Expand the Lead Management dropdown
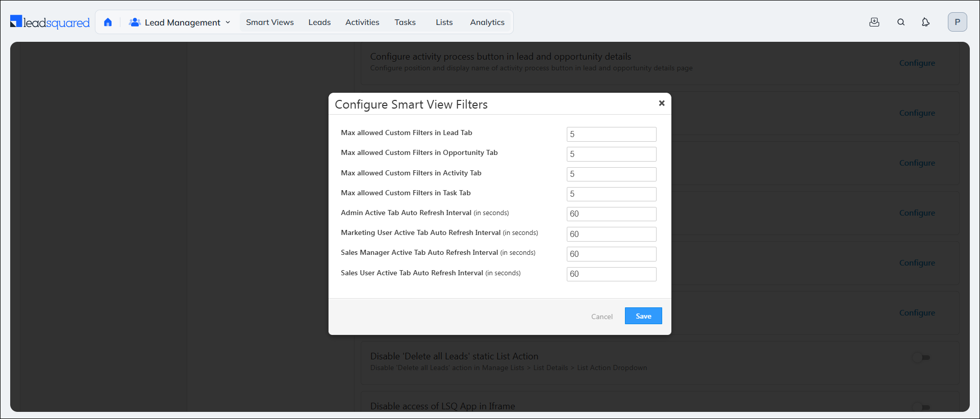Image resolution: width=980 pixels, height=419 pixels. (x=180, y=22)
